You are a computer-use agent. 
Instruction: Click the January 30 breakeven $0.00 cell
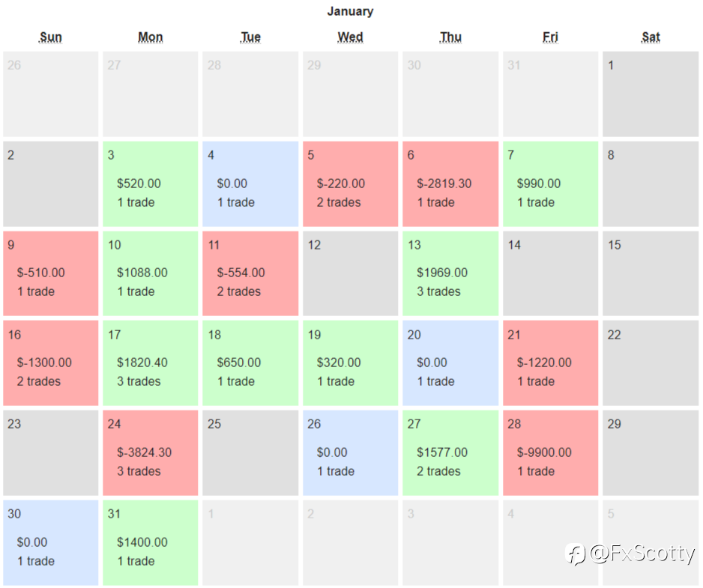51,543
